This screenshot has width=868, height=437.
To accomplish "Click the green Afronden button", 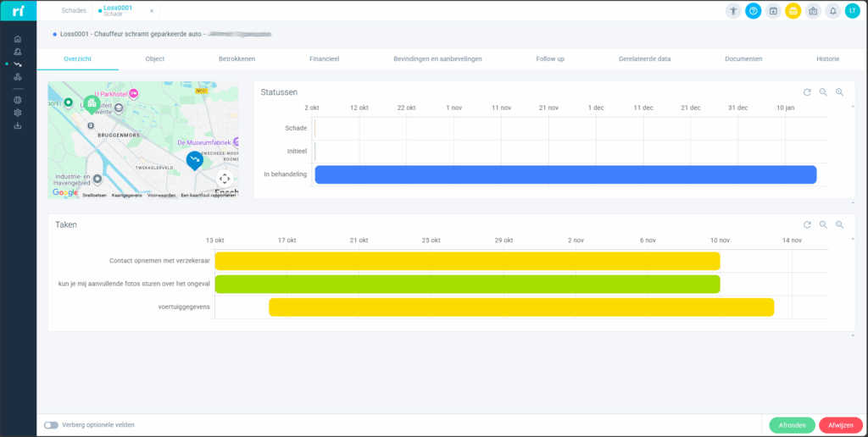I will tap(792, 425).
